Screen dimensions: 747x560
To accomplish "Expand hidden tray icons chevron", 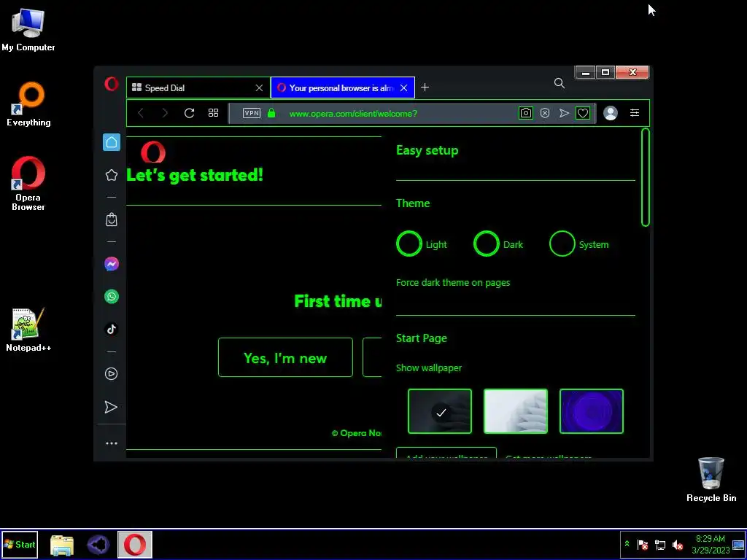I will 627,544.
